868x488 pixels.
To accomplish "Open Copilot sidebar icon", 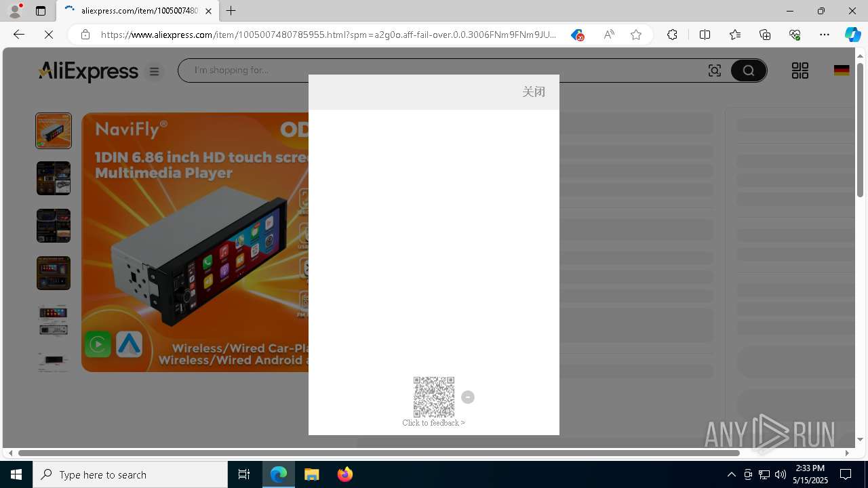I will 853,35.
